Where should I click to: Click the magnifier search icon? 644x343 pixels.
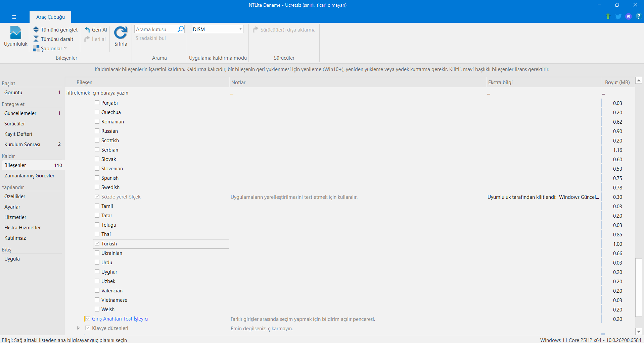coord(181,29)
